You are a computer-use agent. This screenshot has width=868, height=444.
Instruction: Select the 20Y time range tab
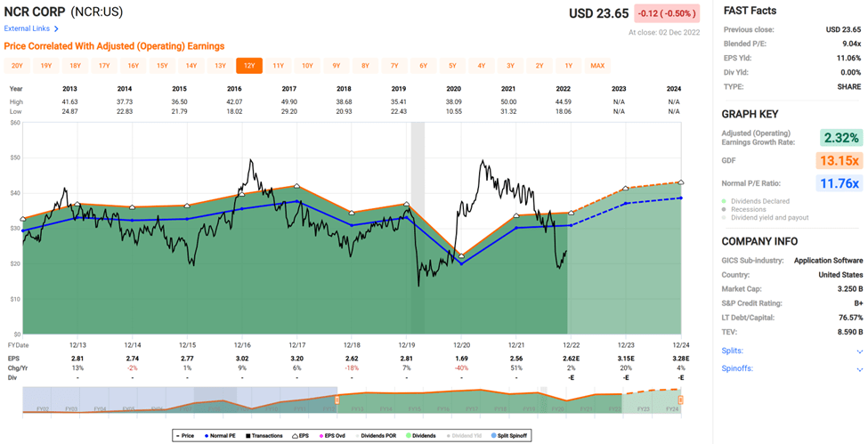[x=17, y=66]
